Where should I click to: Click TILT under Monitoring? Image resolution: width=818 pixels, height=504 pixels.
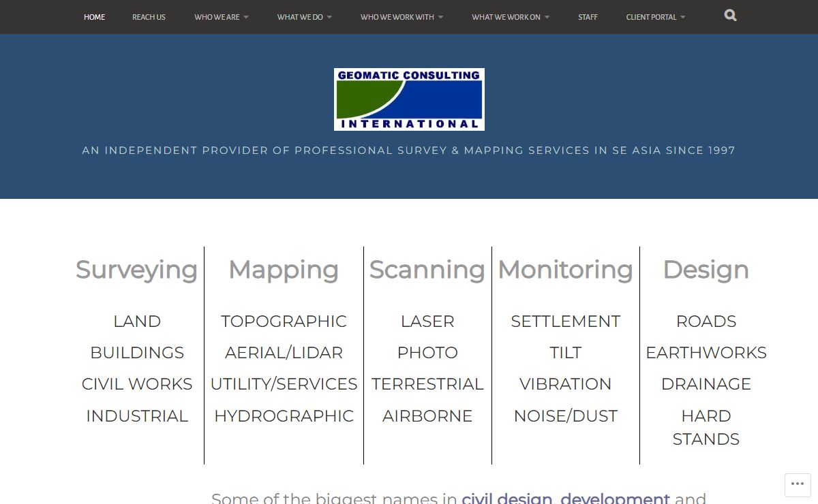click(x=566, y=353)
